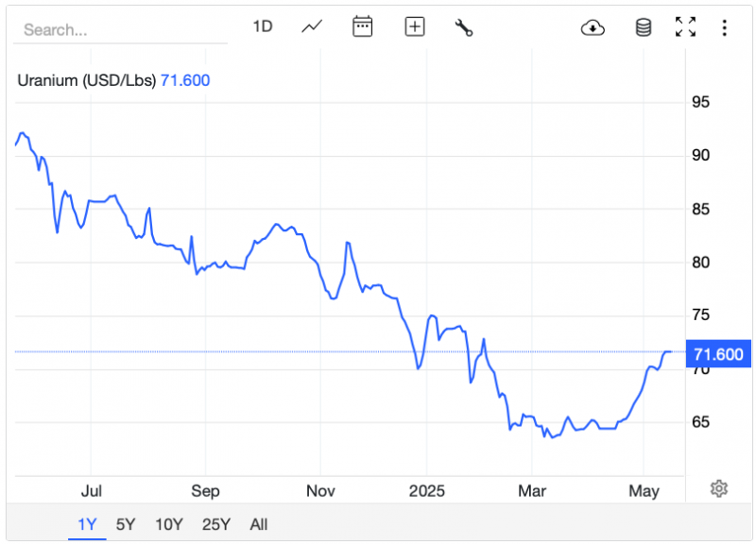Open the wrench chart tools
The width and height of the screenshot is (756, 544).
(x=463, y=27)
